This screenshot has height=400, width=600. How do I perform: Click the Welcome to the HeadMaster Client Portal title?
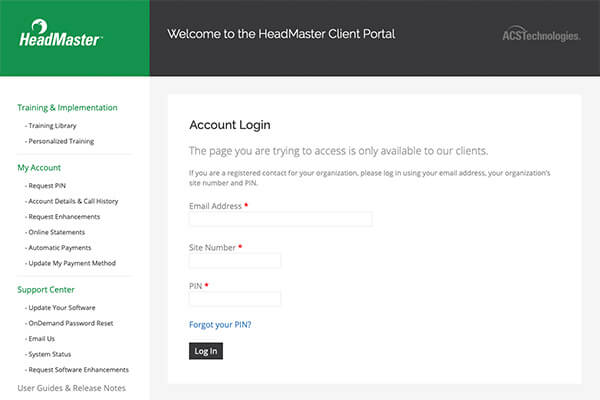point(281,34)
